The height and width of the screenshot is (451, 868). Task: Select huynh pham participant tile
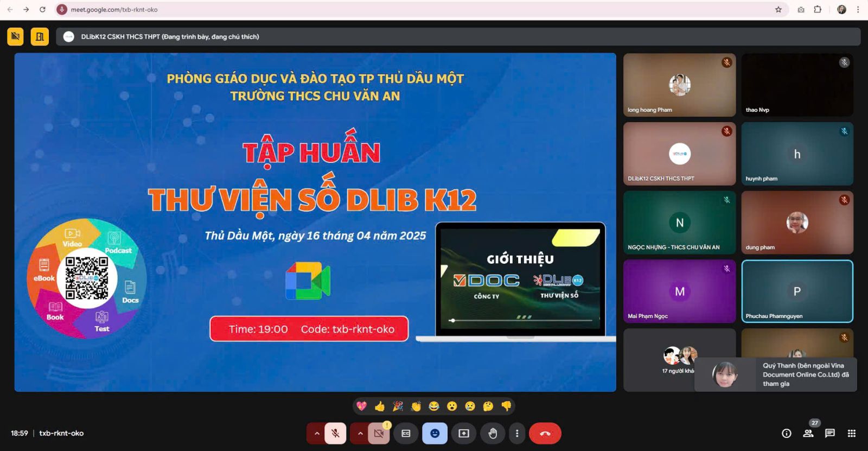coord(797,154)
